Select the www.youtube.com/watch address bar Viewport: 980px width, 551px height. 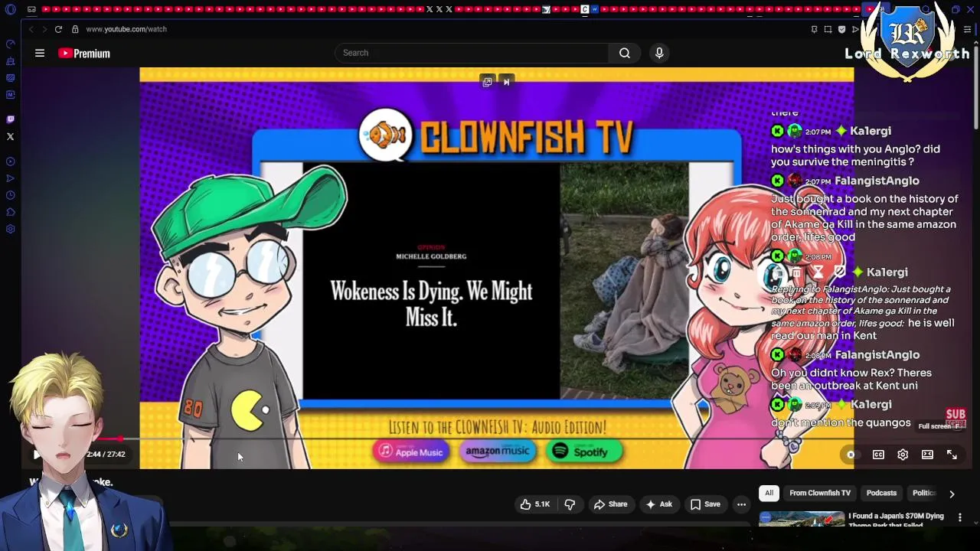click(126, 29)
